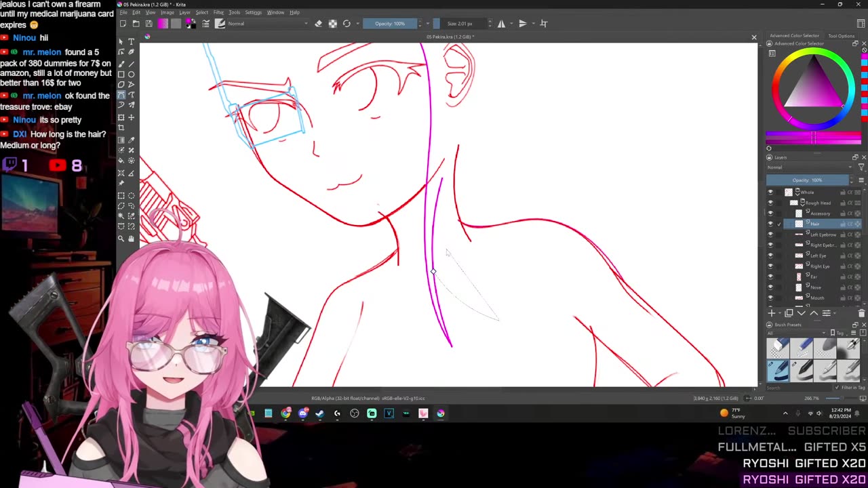Screen dimensions: 868x488
Task: Select the Text tool in the toolbox
Action: pos(132,41)
